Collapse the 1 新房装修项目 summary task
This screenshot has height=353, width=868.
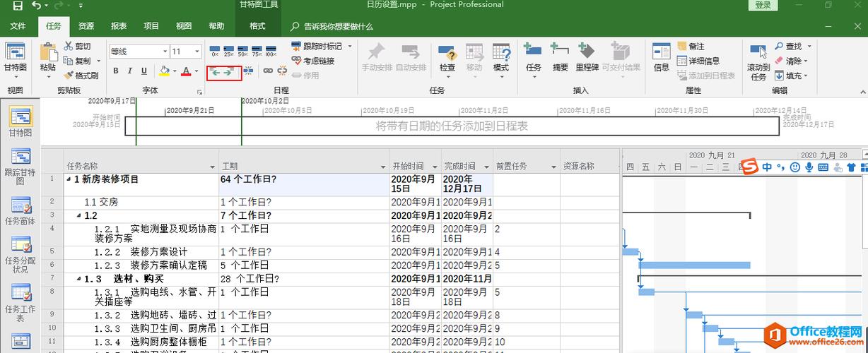[69, 179]
